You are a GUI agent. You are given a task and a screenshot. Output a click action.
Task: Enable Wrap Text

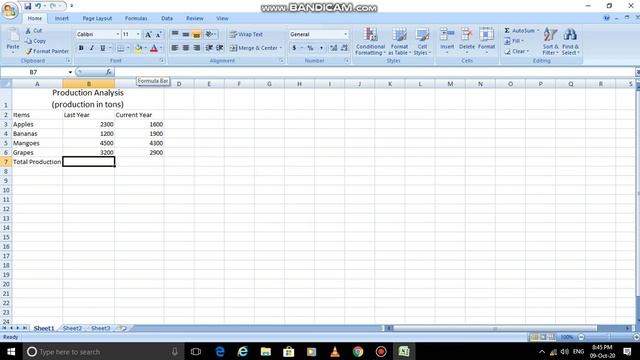coord(246,35)
